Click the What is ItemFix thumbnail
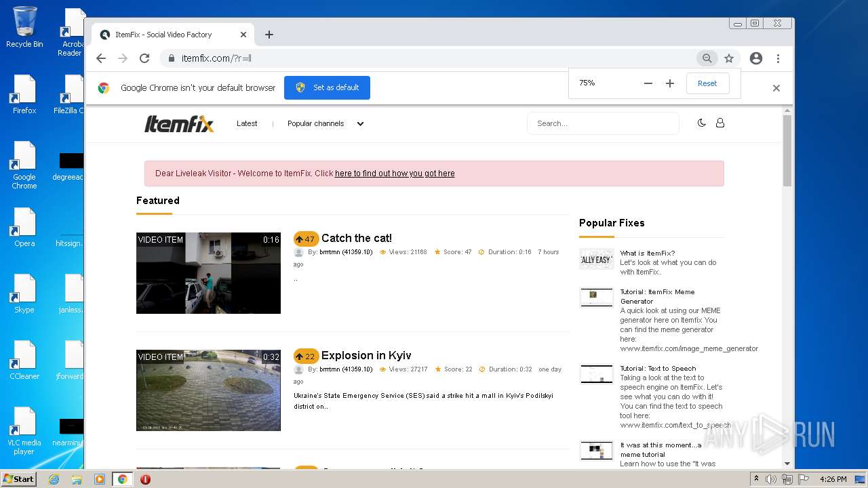 [x=596, y=259]
